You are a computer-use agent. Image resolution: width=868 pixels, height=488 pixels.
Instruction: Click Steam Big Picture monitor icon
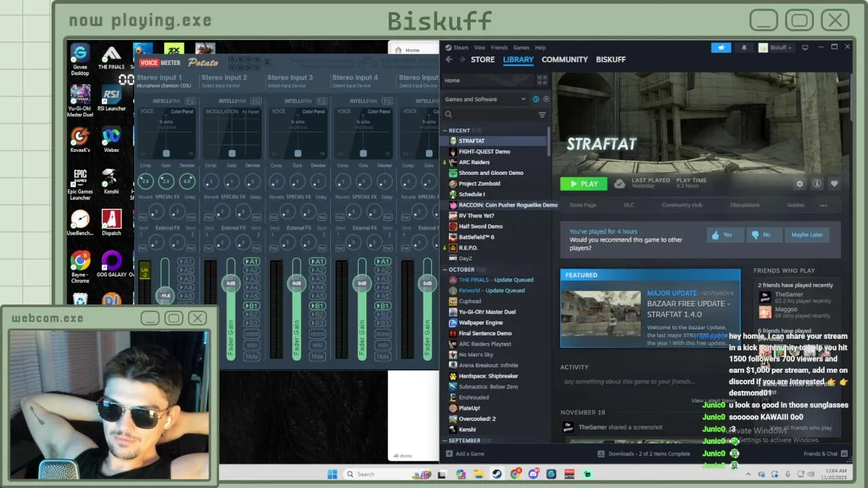point(805,47)
